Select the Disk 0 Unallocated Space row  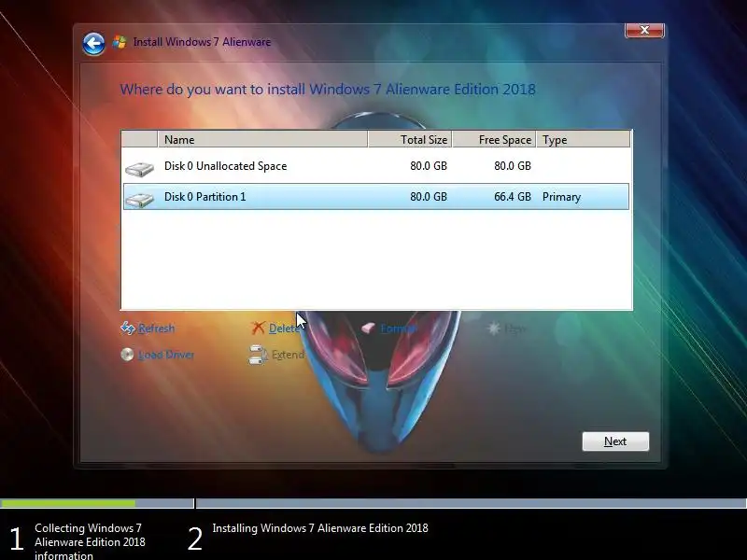point(376,166)
